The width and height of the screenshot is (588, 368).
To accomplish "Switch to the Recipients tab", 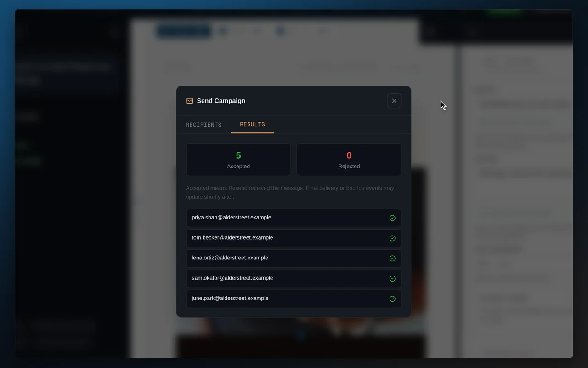I will coord(204,125).
